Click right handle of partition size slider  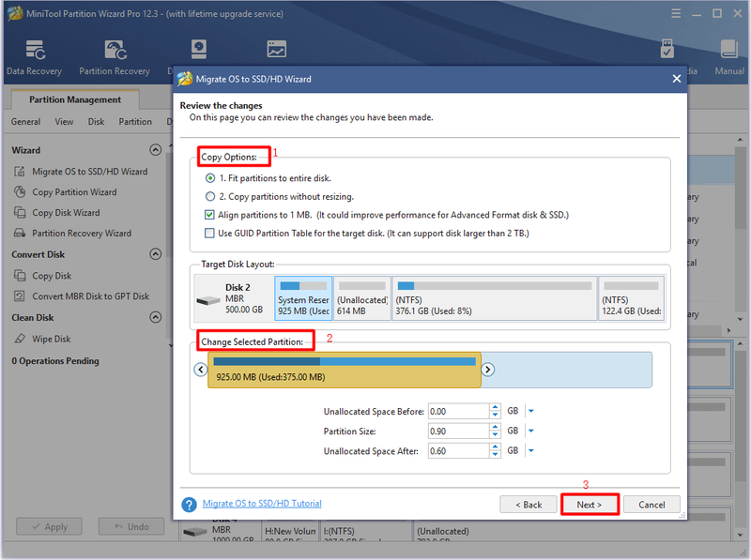[487, 370]
